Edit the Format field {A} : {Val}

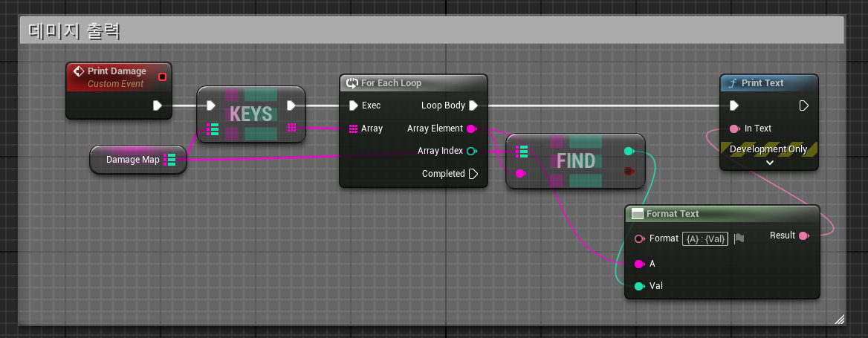pyautogui.click(x=705, y=238)
